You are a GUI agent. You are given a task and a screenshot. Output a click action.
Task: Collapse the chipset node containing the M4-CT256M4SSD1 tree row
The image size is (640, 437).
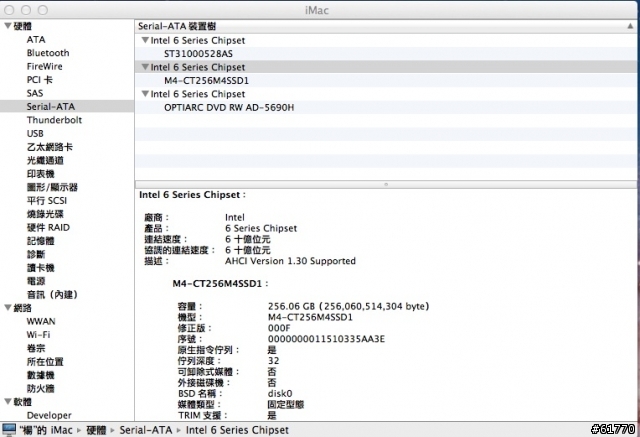pos(145,67)
